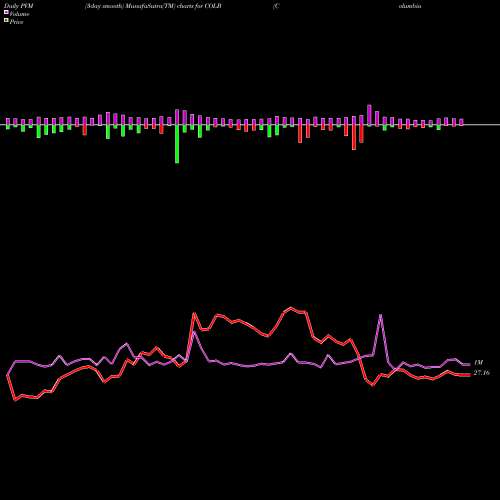Click the '27.16' price value label

point(482,373)
